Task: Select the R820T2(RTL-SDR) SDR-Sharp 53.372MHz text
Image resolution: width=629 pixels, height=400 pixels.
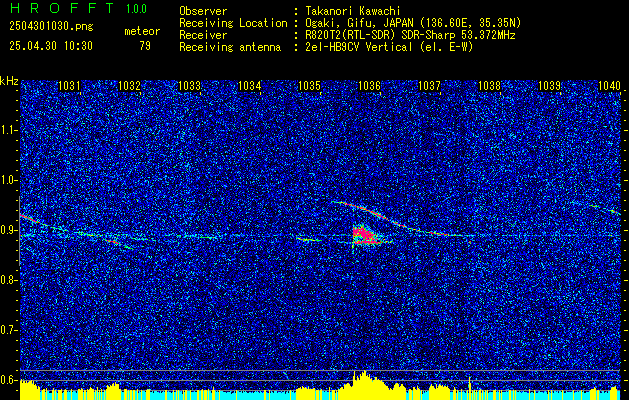Action: pyautogui.click(x=410, y=35)
